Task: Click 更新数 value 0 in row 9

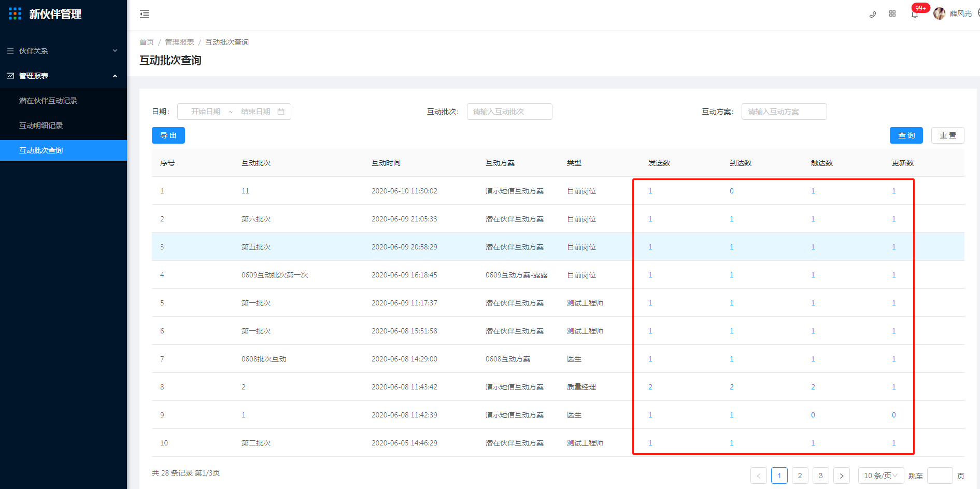Action: [x=894, y=415]
